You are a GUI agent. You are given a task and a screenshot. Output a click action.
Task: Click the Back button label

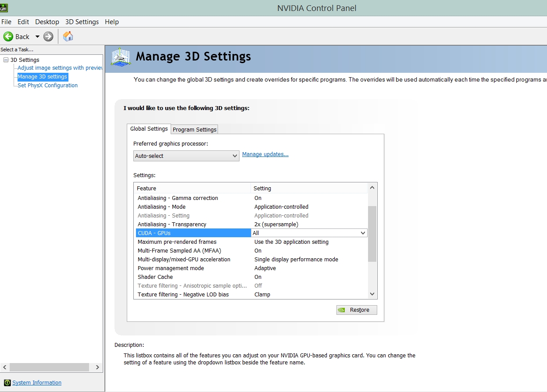click(22, 37)
